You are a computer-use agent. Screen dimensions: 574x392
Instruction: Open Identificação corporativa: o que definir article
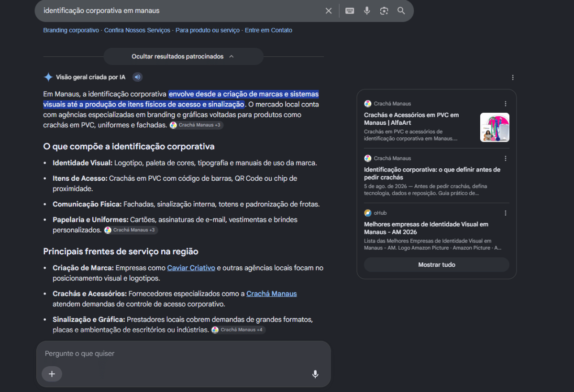pyautogui.click(x=432, y=173)
